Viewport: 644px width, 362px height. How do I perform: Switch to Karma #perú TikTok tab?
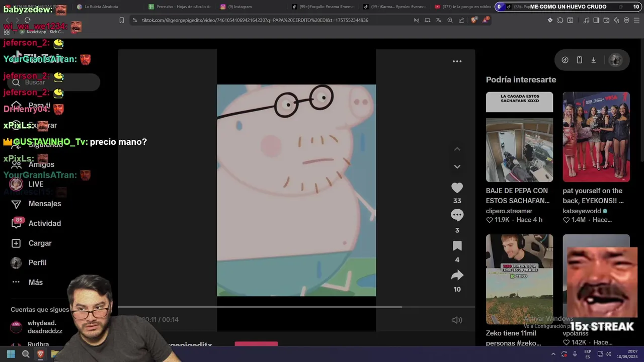click(x=394, y=7)
